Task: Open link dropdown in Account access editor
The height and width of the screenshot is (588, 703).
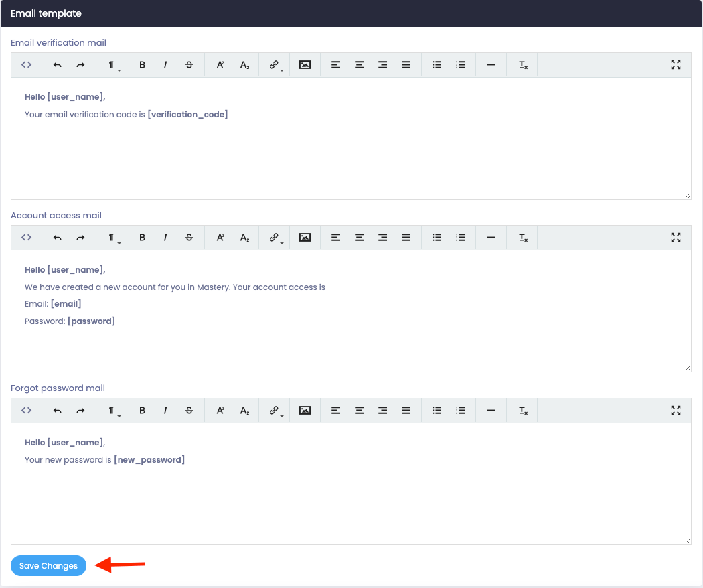Action: click(275, 238)
